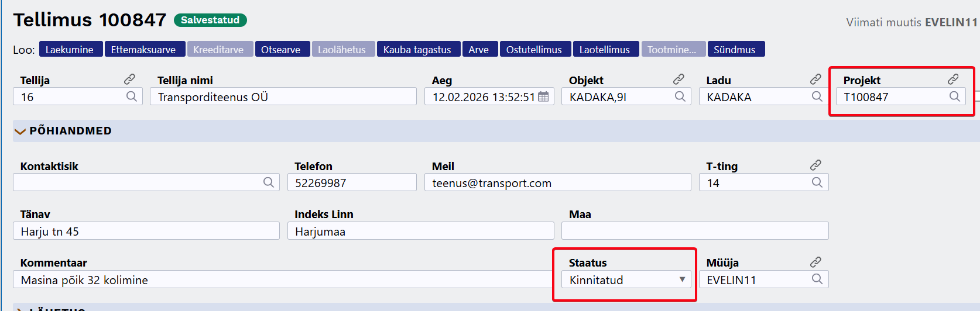The width and height of the screenshot is (980, 311).
Task: Click the Arve button
Action: click(479, 50)
